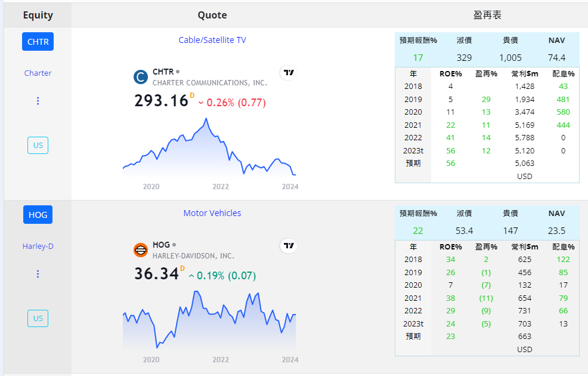
Task: Click the US market button for Harley-D
Action: [x=38, y=318]
